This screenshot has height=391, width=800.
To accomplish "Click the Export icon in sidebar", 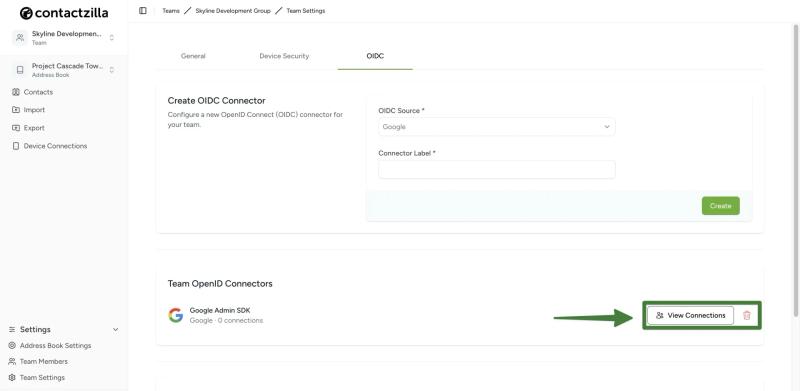I will 15,128.
